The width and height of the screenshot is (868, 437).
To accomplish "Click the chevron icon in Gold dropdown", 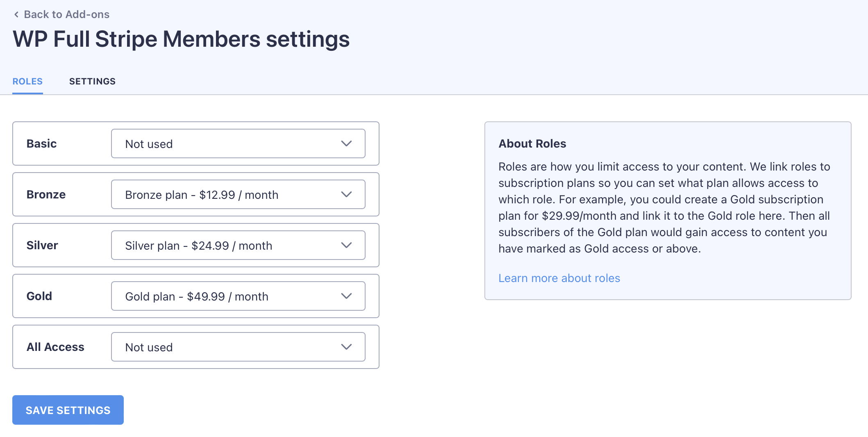I will 346,296.
